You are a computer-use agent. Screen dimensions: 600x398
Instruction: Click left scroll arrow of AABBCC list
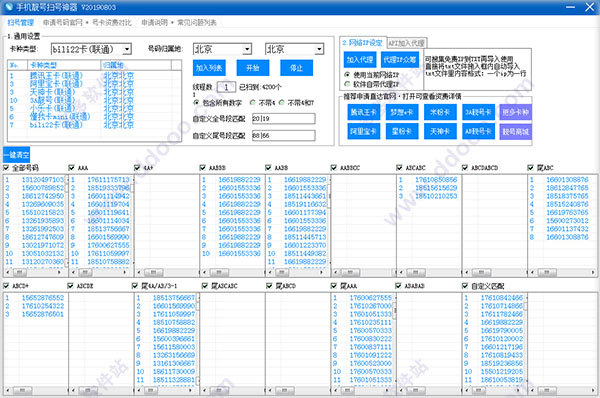click(335, 272)
